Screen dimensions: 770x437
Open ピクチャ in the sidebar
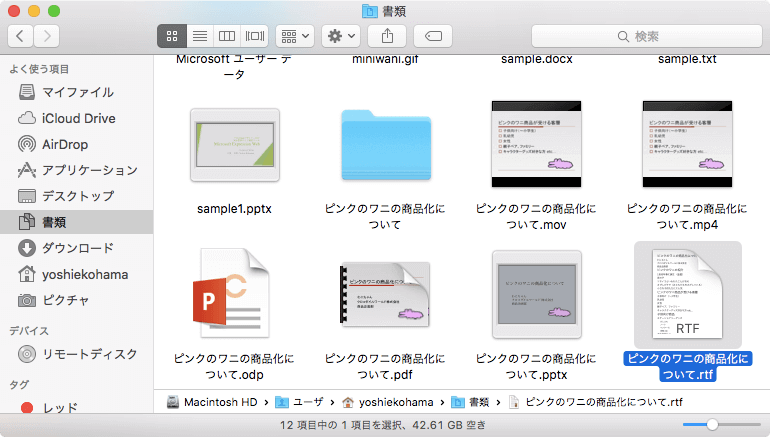(x=77, y=300)
